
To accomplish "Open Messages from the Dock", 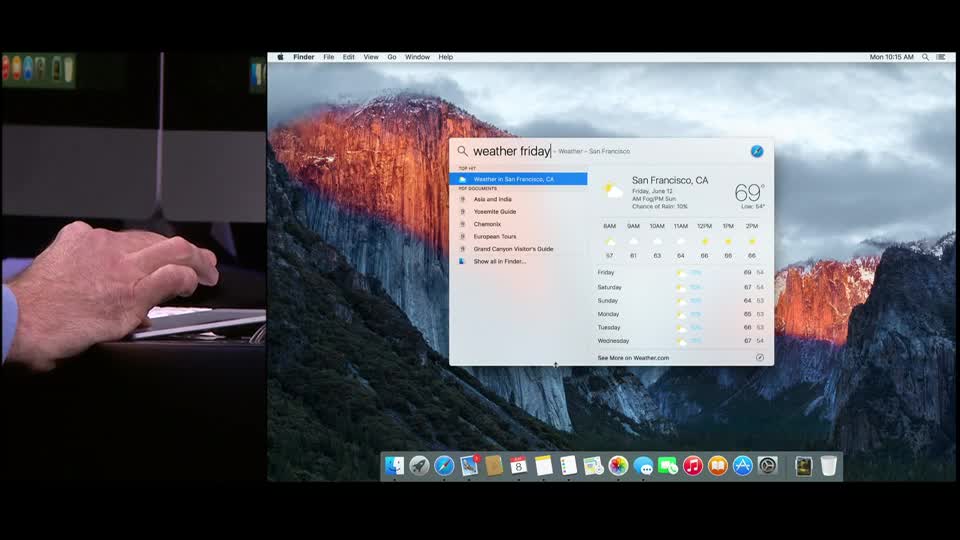I will tap(643, 466).
